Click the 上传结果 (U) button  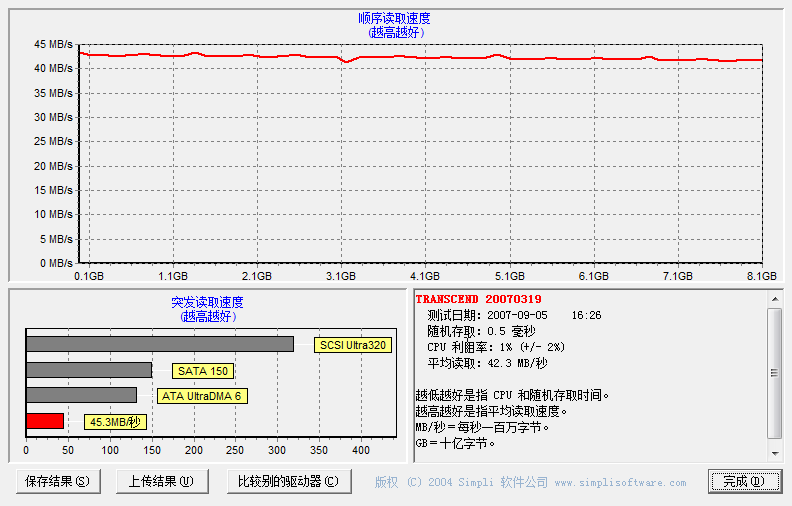click(x=161, y=481)
